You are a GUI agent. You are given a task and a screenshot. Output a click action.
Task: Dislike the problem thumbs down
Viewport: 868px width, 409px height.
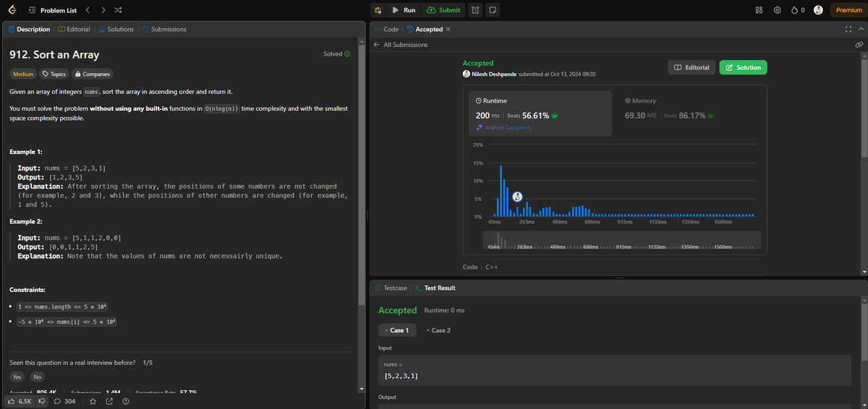[42, 401]
